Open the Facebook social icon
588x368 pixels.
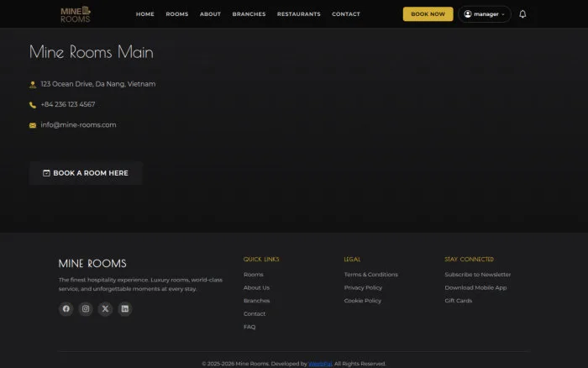(x=66, y=308)
